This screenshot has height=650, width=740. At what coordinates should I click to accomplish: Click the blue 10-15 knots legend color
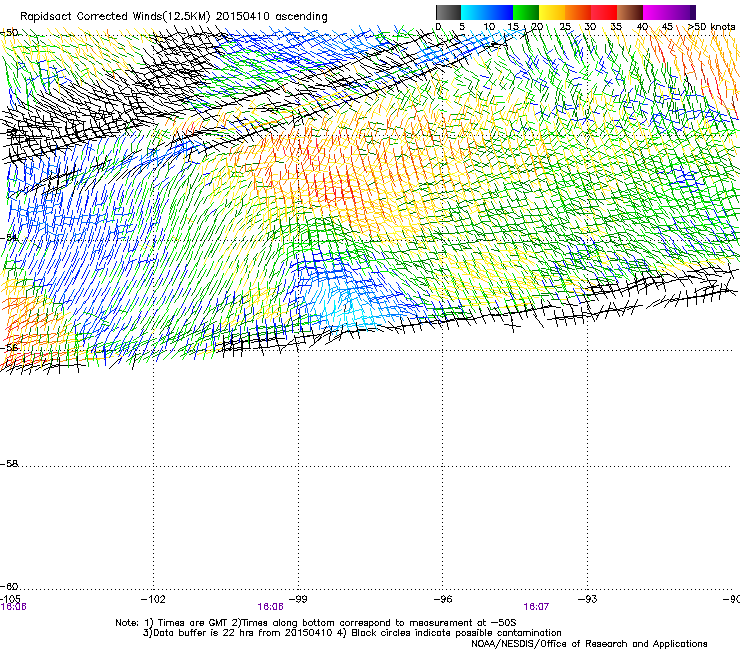500,12
